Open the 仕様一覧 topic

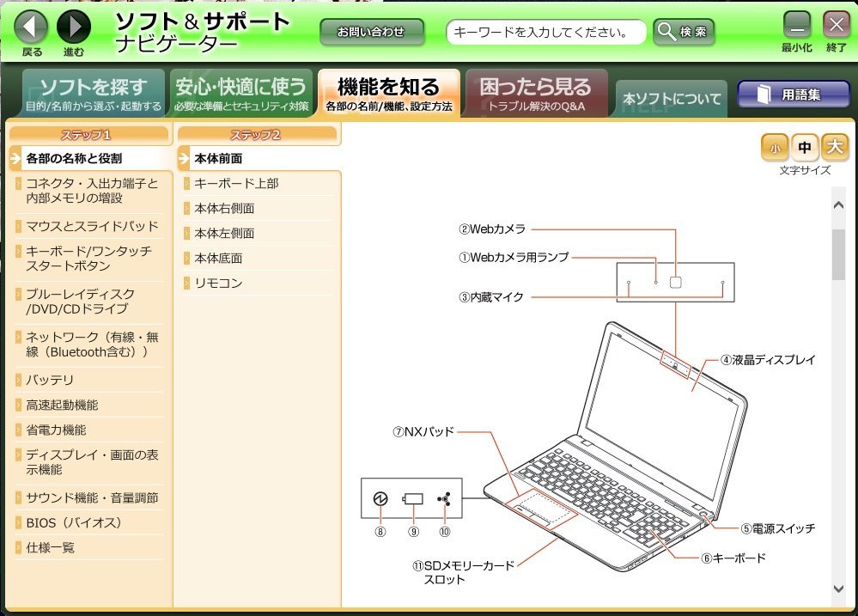[91, 547]
